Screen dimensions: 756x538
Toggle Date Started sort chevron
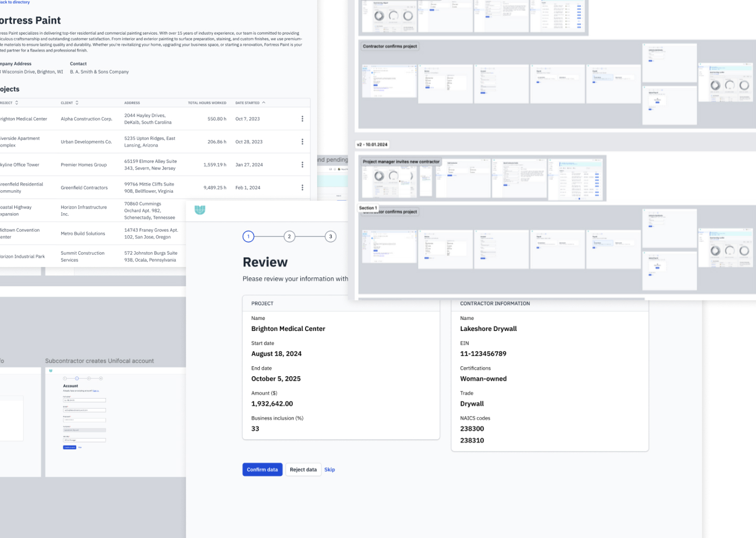[264, 103]
